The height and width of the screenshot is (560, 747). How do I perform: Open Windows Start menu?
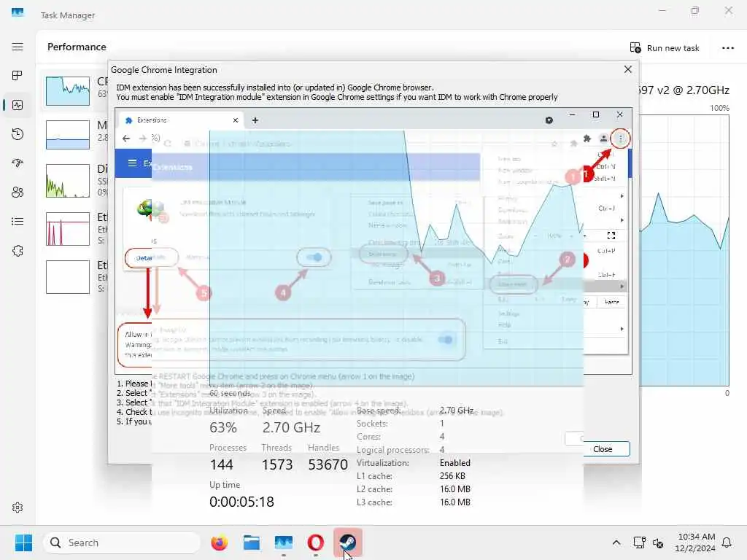click(x=23, y=542)
